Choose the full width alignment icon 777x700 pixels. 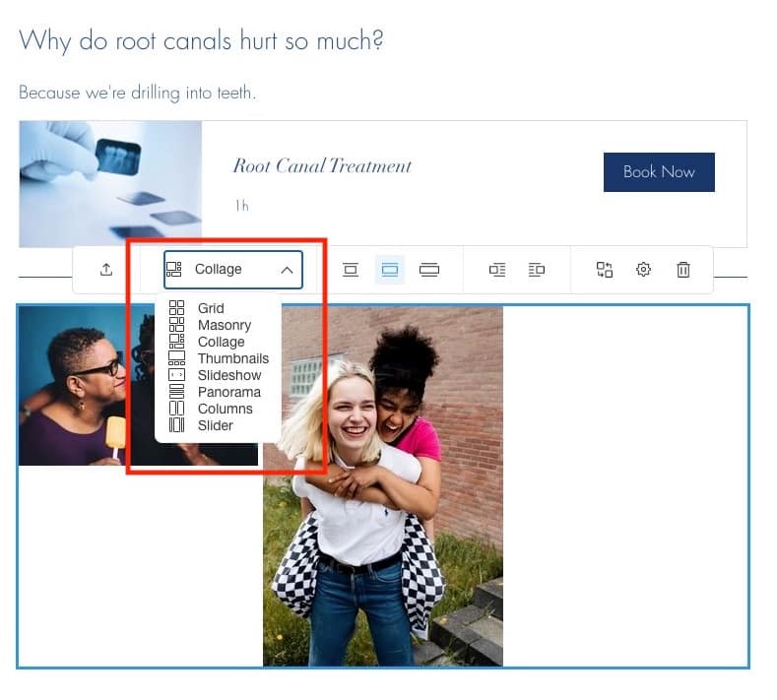[x=429, y=270]
